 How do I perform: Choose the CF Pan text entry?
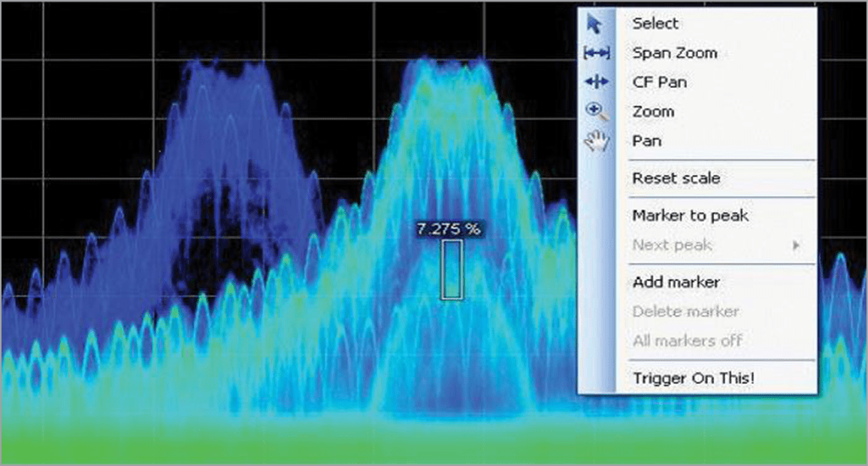tap(659, 83)
